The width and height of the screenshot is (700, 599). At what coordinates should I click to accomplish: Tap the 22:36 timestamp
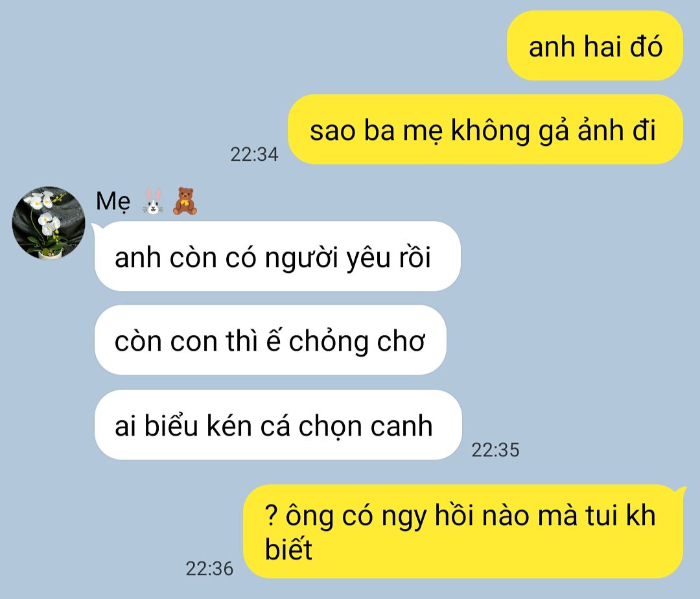coord(209,569)
